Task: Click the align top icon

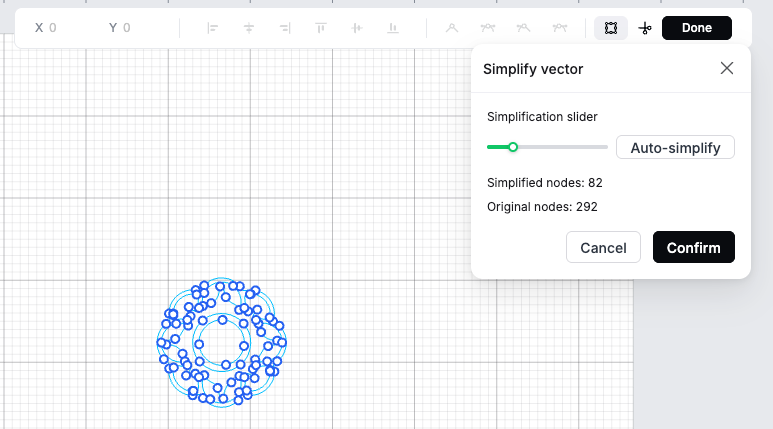Action: pyautogui.click(x=321, y=28)
